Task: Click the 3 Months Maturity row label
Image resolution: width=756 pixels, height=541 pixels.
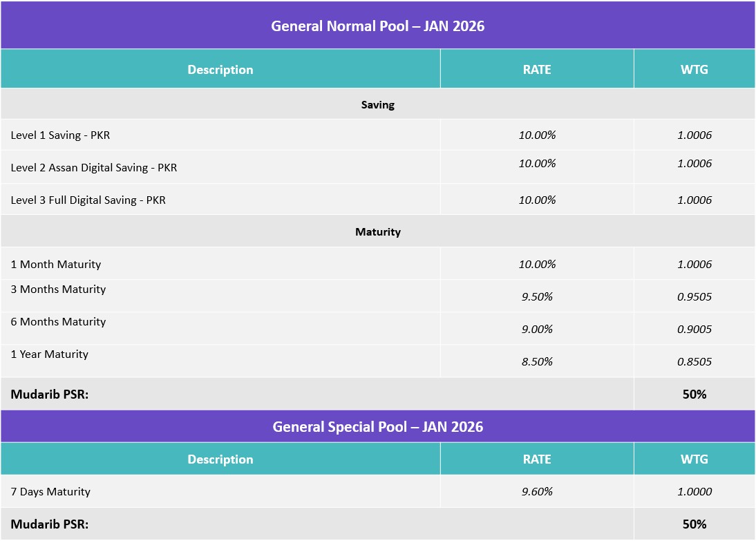Action: (x=58, y=290)
